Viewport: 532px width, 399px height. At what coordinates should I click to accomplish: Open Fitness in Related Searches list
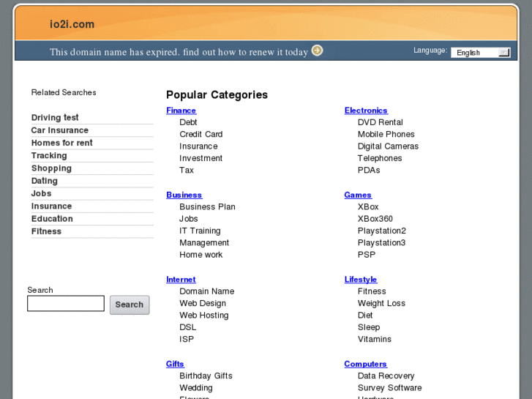[x=46, y=231]
